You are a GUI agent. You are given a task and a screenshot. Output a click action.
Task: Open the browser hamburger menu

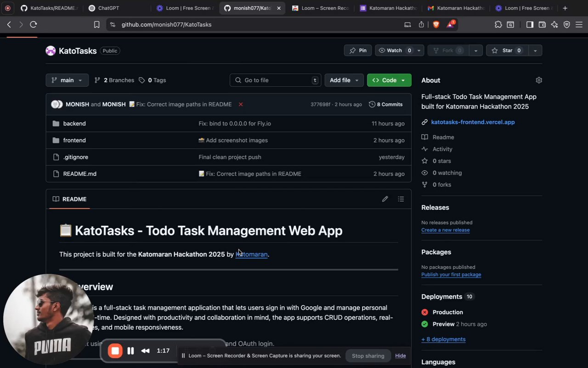[x=579, y=24]
